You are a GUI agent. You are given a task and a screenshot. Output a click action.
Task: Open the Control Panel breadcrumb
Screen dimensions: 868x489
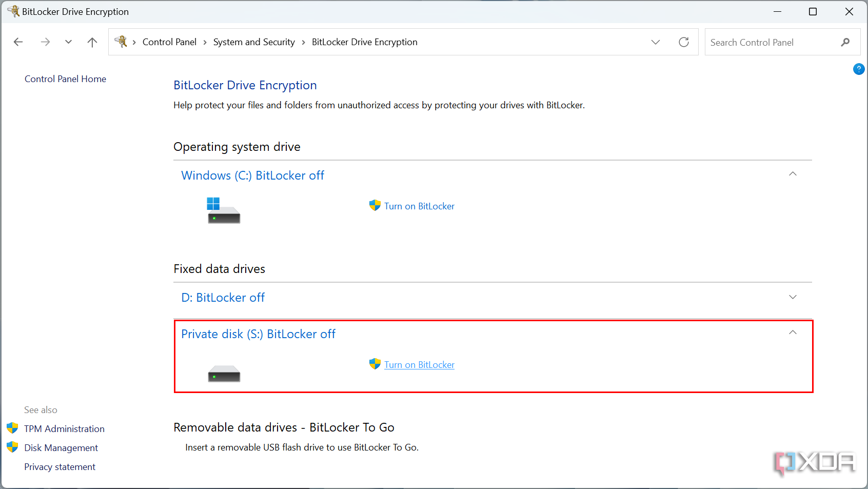pos(169,42)
